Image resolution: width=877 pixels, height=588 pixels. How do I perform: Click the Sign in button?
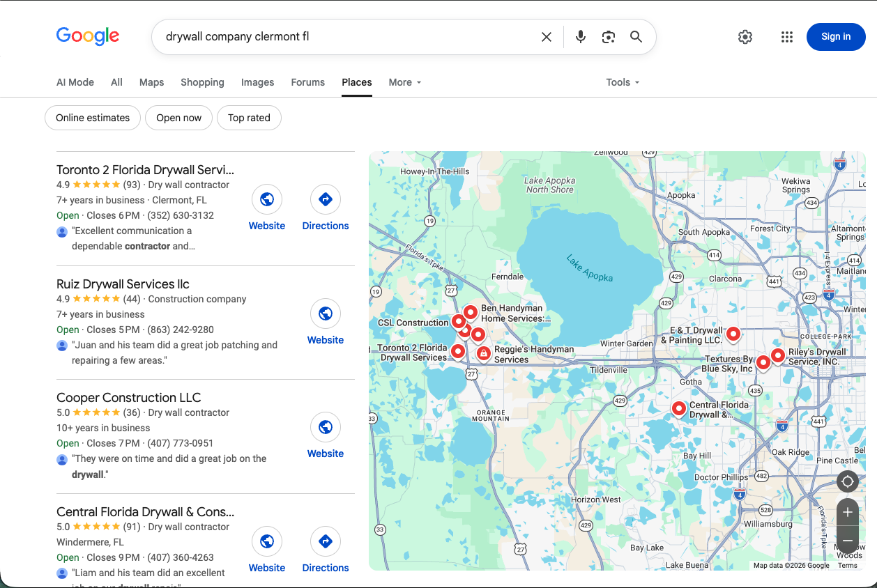pos(836,37)
